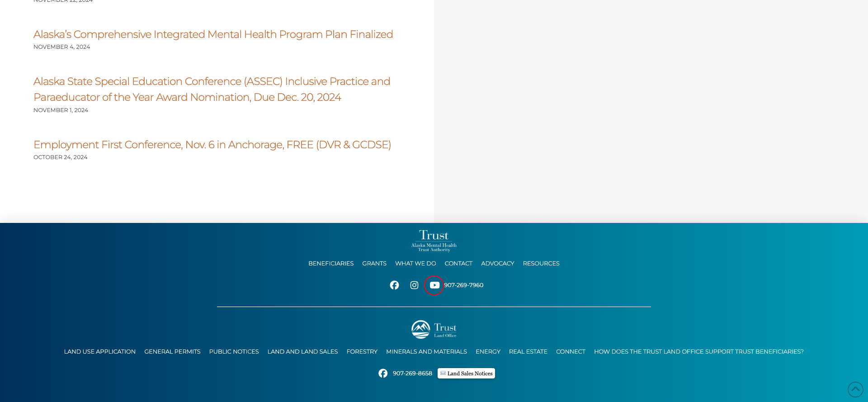Open the Advocacy footer link

click(497, 264)
